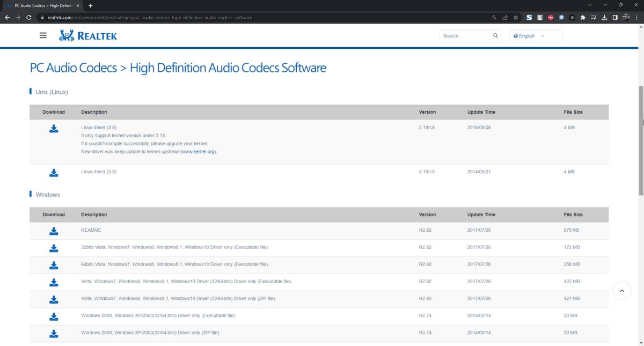The height and width of the screenshot is (346, 644).
Task: Click the Realtek logo
Action: coord(88,36)
